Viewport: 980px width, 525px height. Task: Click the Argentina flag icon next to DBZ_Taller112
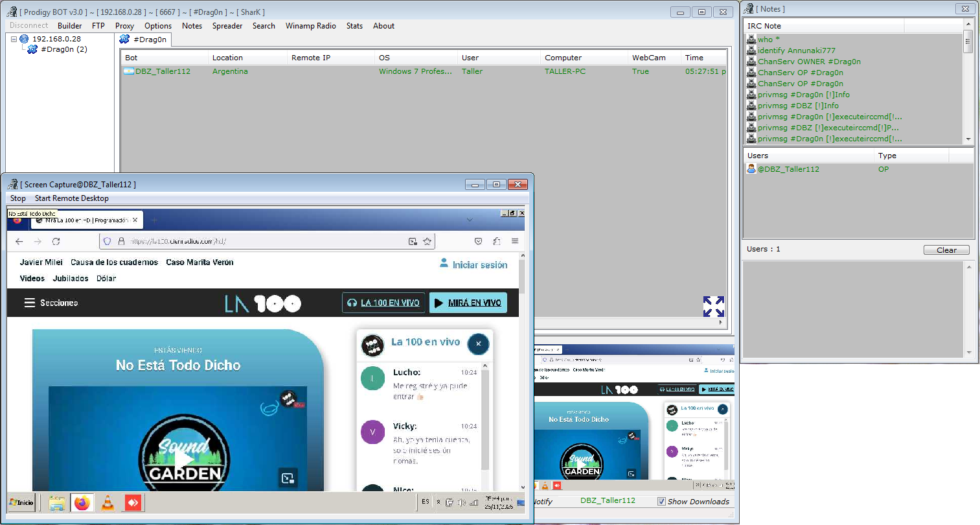(x=129, y=71)
